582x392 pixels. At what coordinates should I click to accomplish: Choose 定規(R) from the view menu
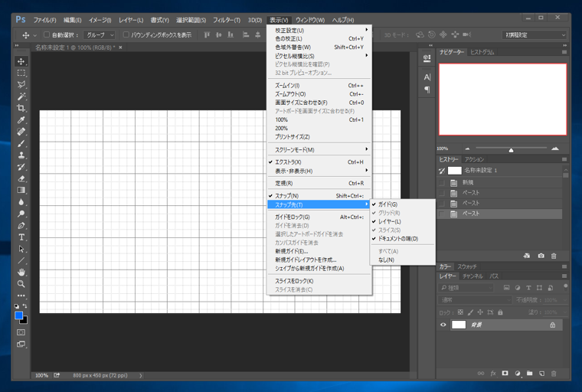(284, 183)
